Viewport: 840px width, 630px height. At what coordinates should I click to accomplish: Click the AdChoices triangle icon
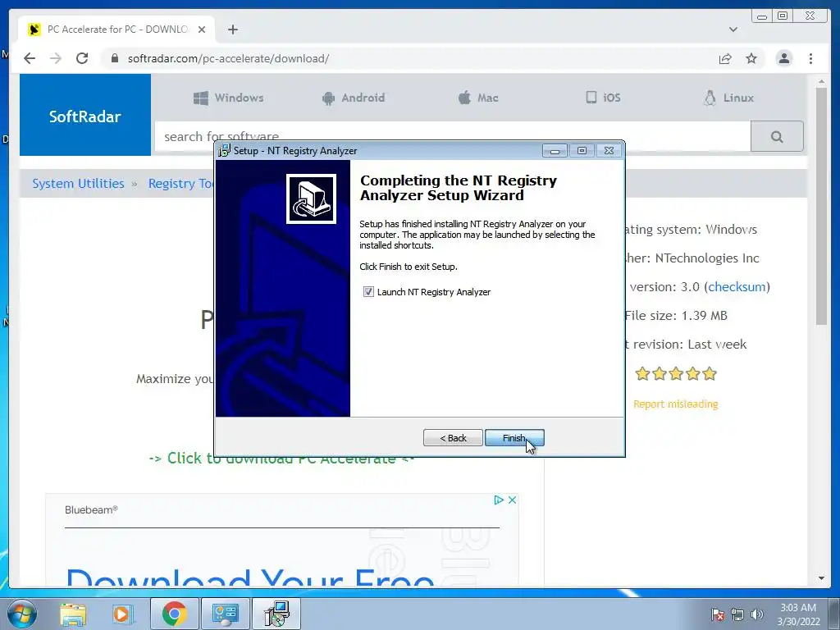[499, 500]
